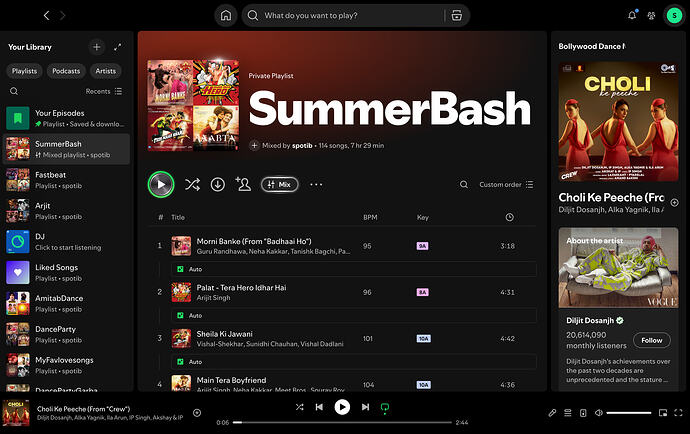Viewport: 690px width, 434px height.
Task: Sort by the Key column header
Action: point(422,217)
